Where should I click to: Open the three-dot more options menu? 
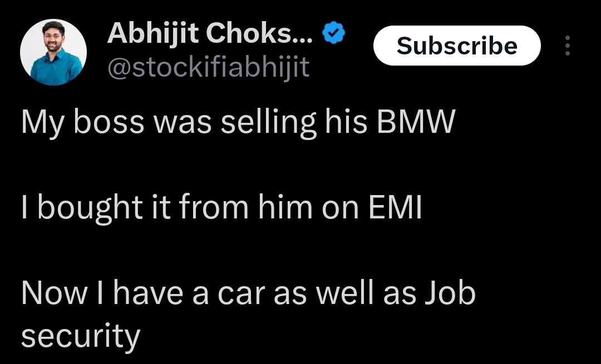tap(567, 46)
